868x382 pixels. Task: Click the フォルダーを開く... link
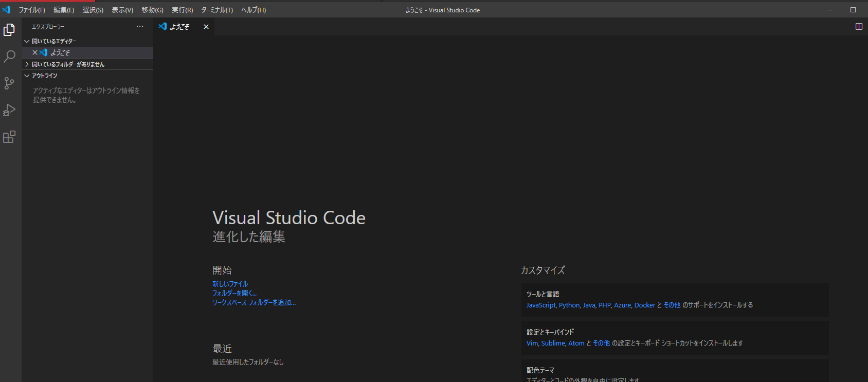(x=234, y=293)
